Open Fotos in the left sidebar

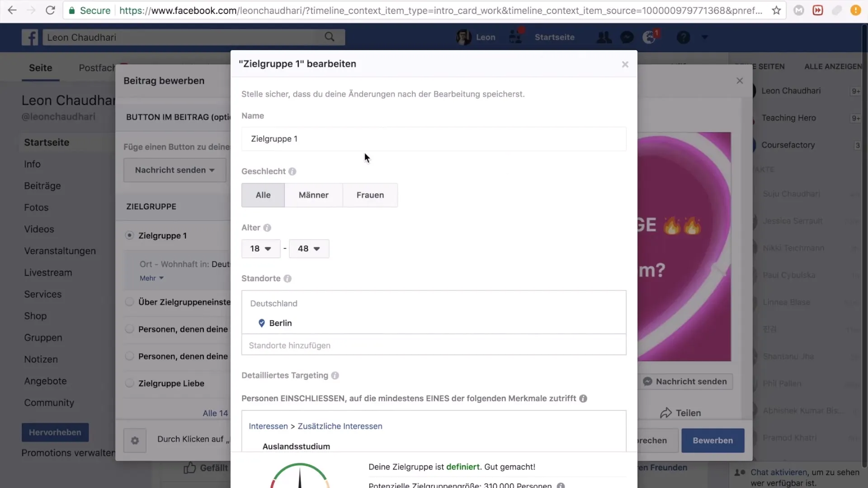(36, 208)
